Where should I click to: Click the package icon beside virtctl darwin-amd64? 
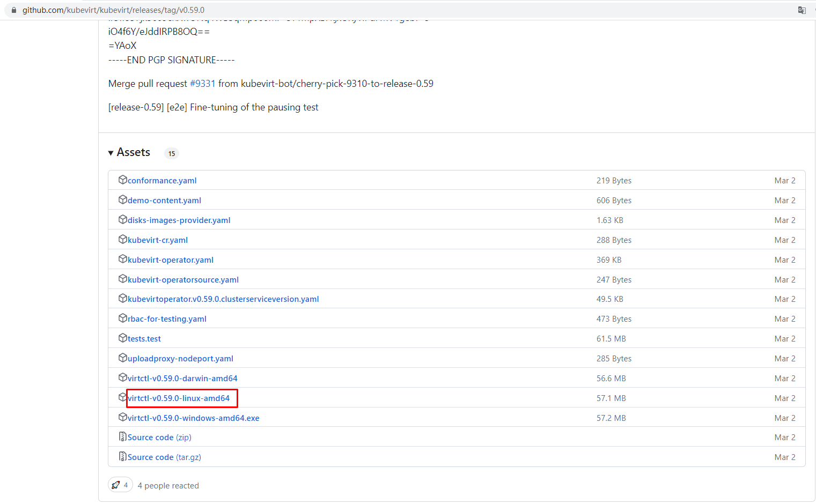[x=123, y=377]
